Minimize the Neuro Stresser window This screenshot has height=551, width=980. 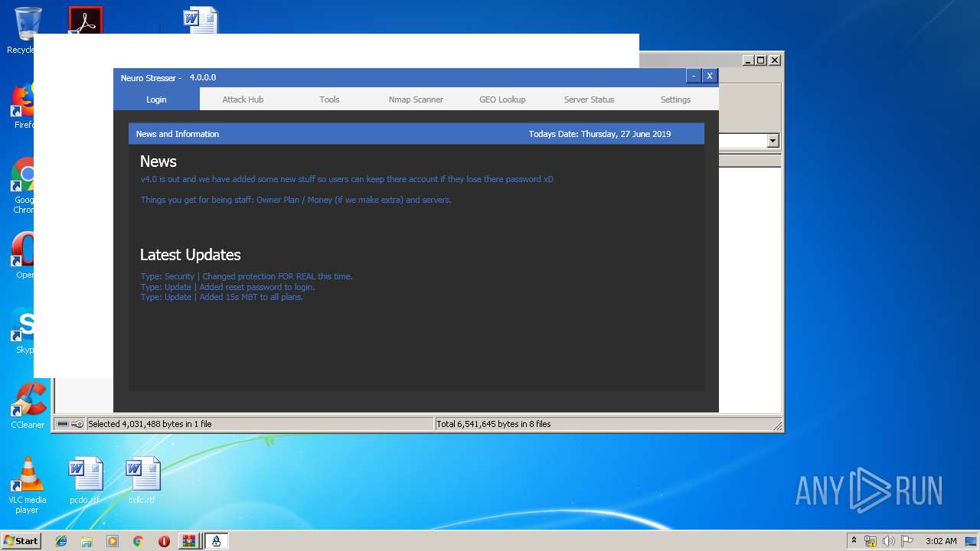(x=693, y=76)
